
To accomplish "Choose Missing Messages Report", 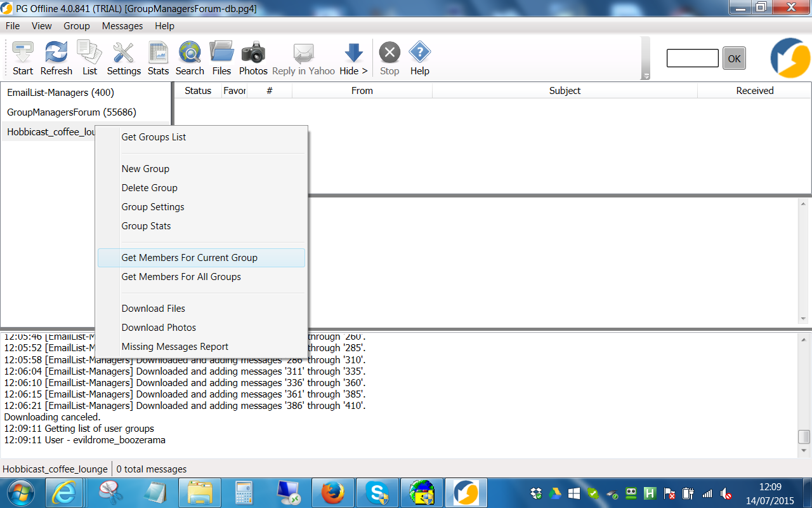I will [x=201, y=347].
